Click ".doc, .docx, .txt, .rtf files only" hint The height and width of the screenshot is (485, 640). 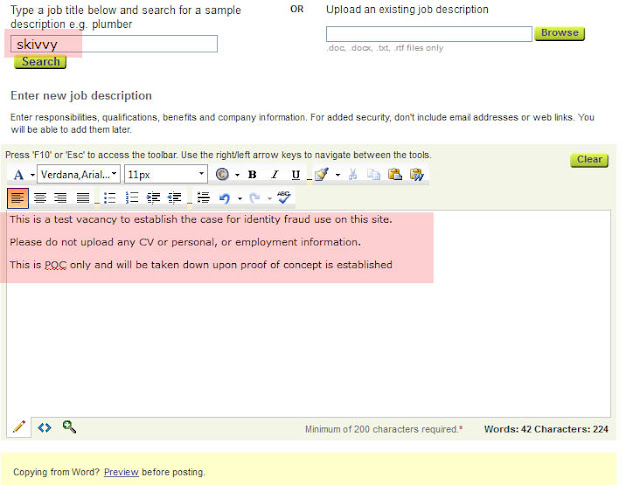pos(385,48)
